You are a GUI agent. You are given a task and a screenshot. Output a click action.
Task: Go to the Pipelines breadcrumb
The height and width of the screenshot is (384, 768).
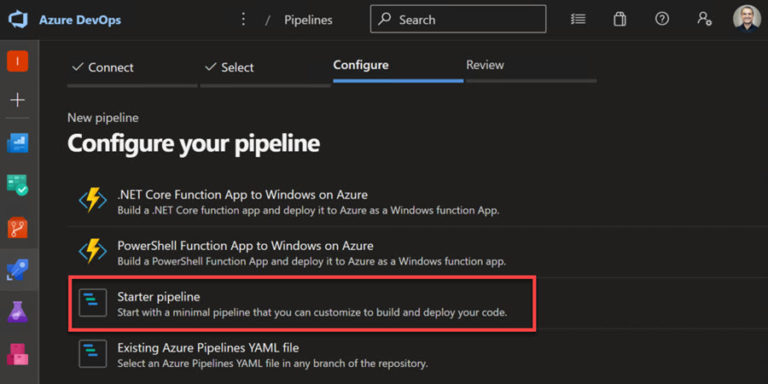pos(308,20)
